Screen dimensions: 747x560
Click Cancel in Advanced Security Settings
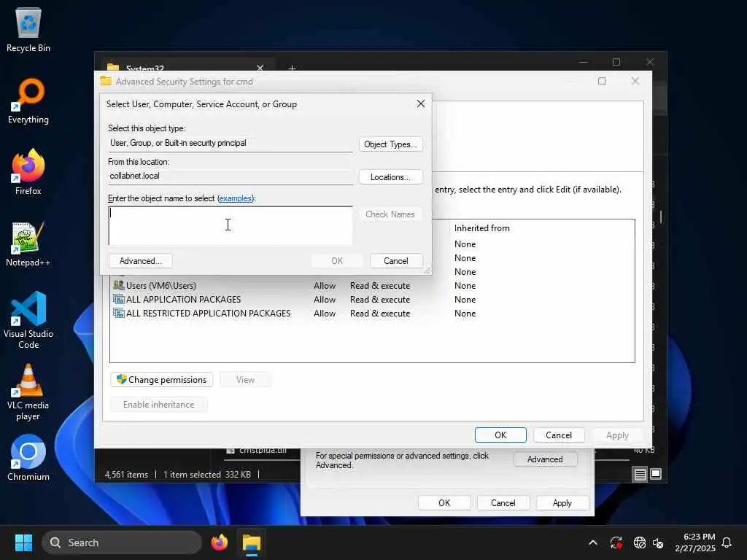[558, 435]
